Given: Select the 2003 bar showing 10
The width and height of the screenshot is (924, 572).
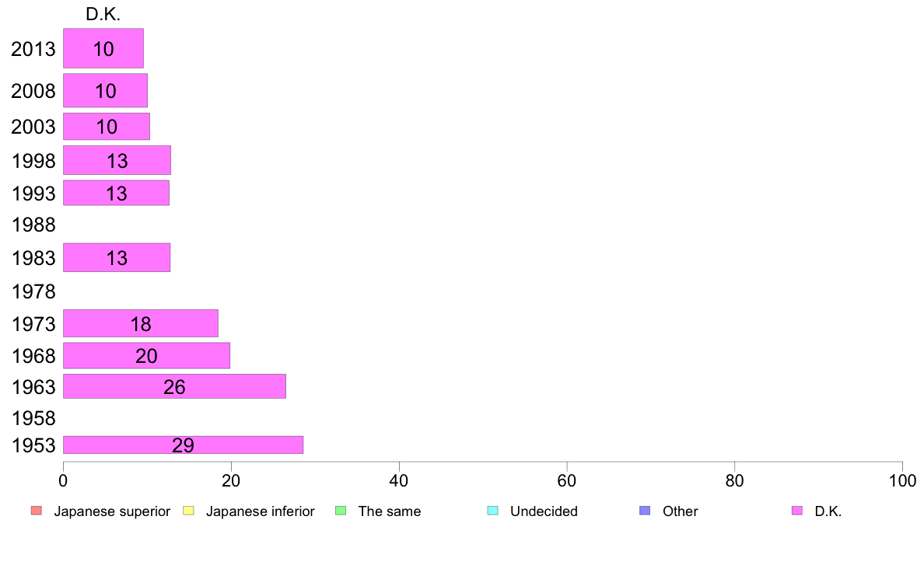Looking at the screenshot, I should tap(107, 127).
